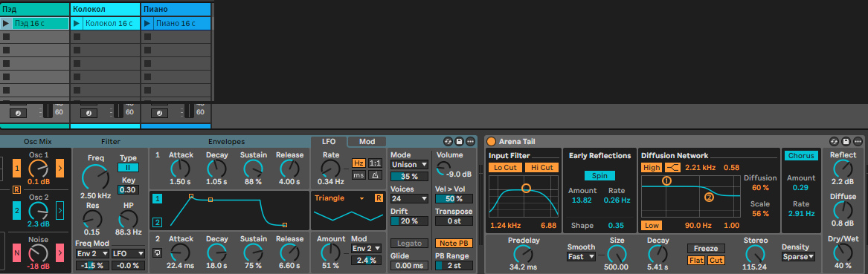Switch to the Mod tab
Image resolution: width=868 pixels, height=274 pixels.
click(367, 142)
